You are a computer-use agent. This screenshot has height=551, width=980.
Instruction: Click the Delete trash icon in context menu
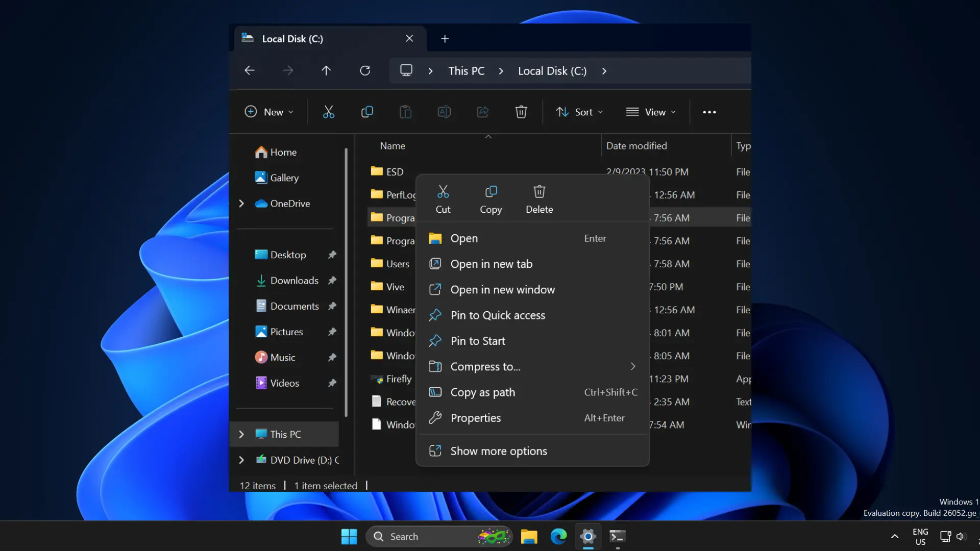click(x=540, y=192)
